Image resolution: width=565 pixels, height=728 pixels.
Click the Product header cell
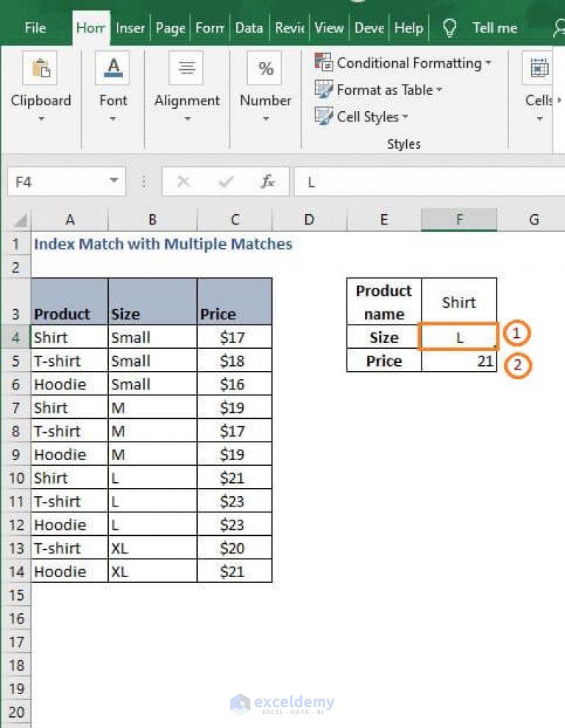pyautogui.click(x=70, y=301)
